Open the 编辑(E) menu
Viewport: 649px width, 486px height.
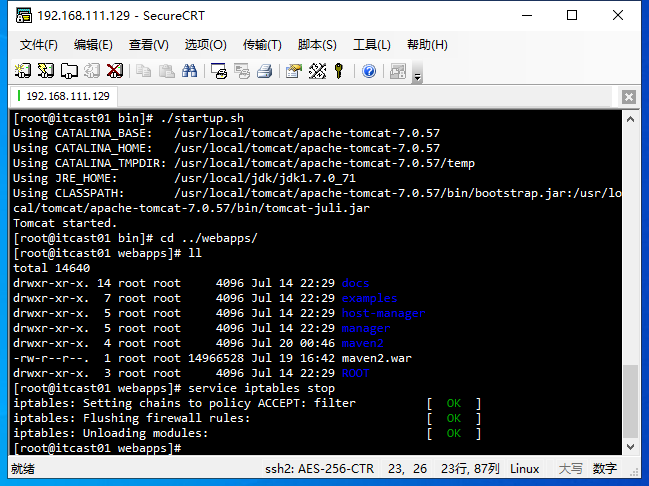coord(93,45)
